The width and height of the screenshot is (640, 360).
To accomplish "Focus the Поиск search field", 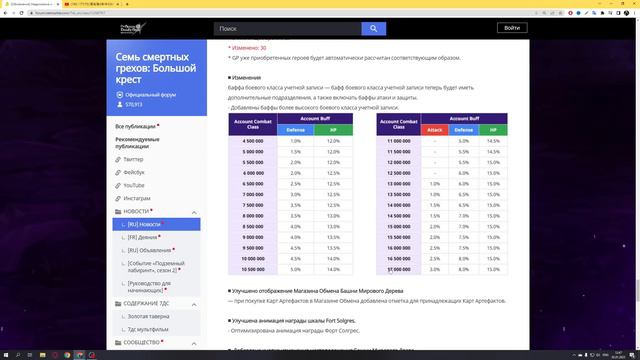I will 287,29.
